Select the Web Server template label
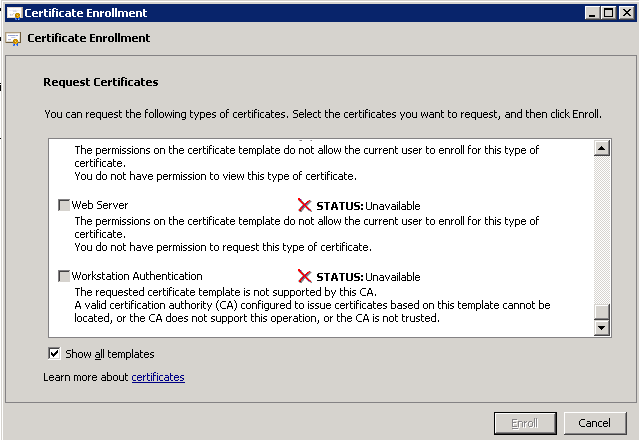 (x=100, y=205)
